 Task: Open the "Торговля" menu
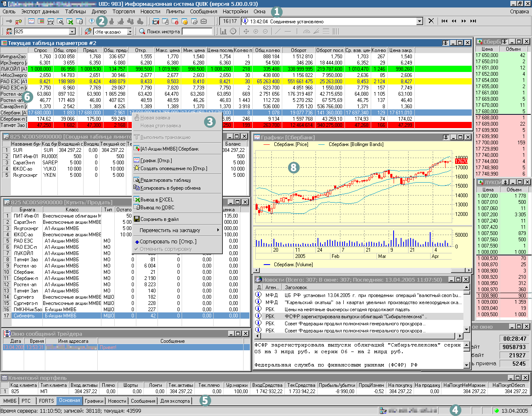[123, 12]
